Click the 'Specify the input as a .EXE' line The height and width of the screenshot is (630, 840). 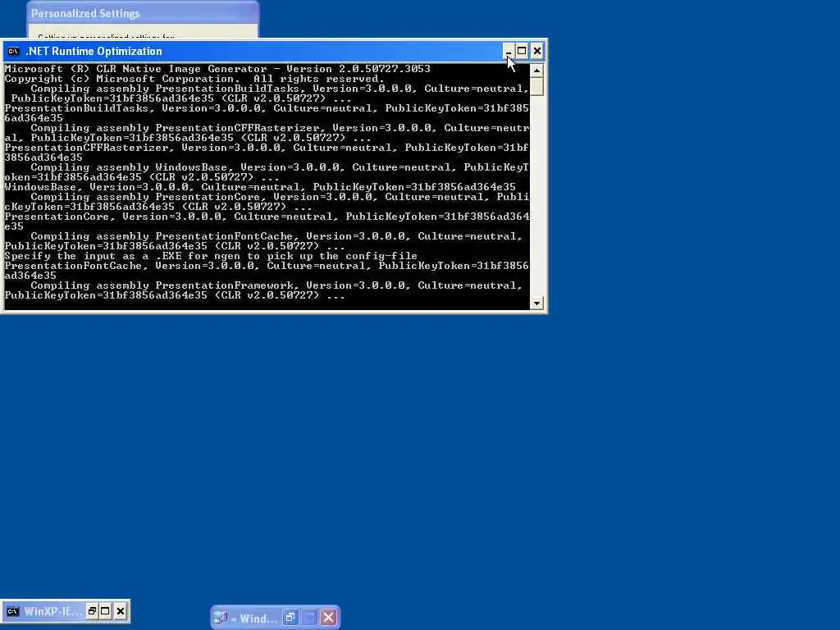coord(211,256)
